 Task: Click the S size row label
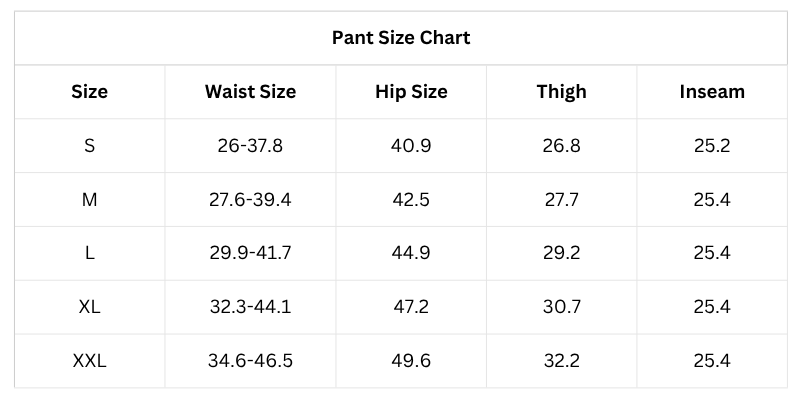tap(90, 146)
